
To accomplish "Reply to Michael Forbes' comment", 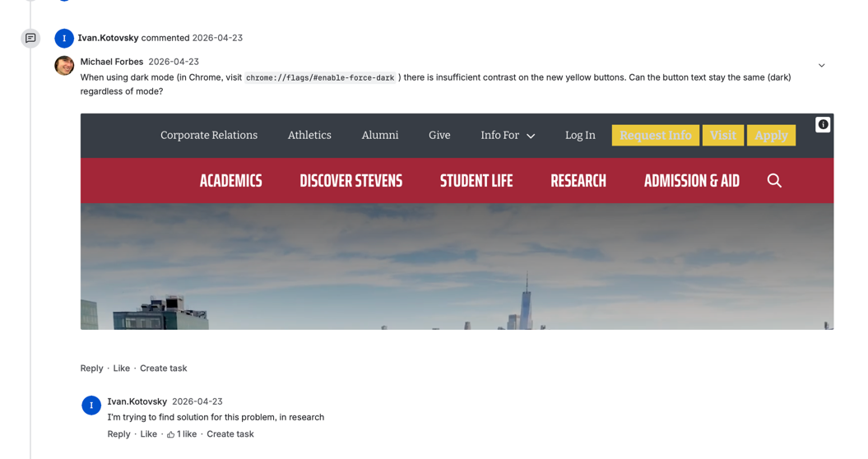I will coord(91,369).
